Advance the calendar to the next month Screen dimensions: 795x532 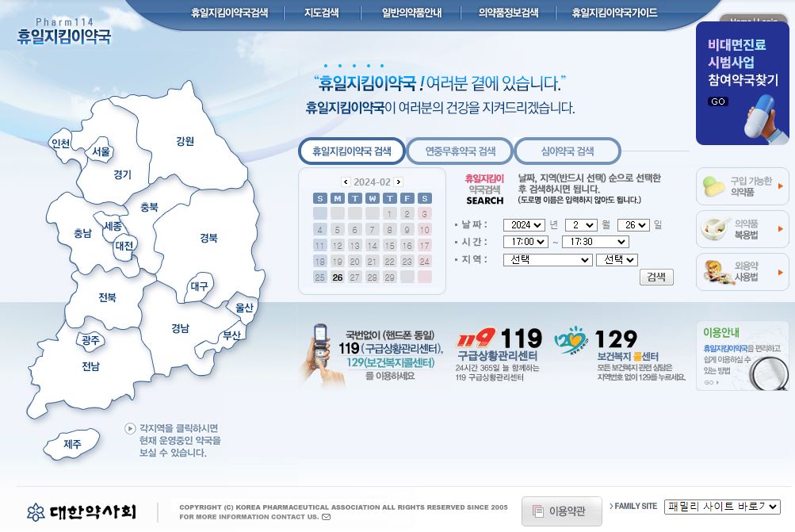[x=399, y=182]
